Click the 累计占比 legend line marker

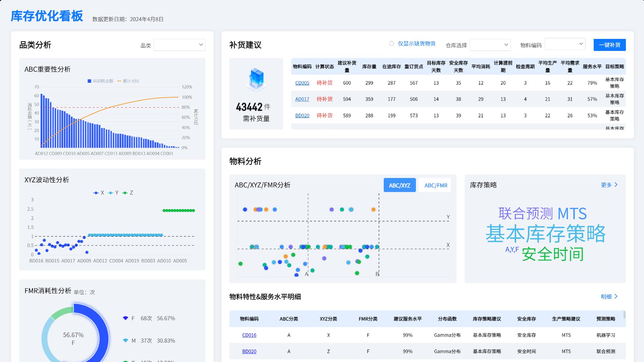(120, 81)
